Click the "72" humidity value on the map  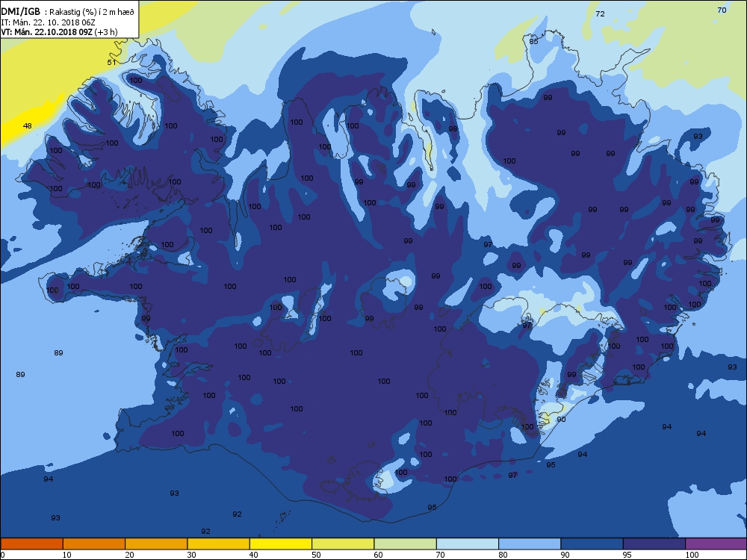601,13
